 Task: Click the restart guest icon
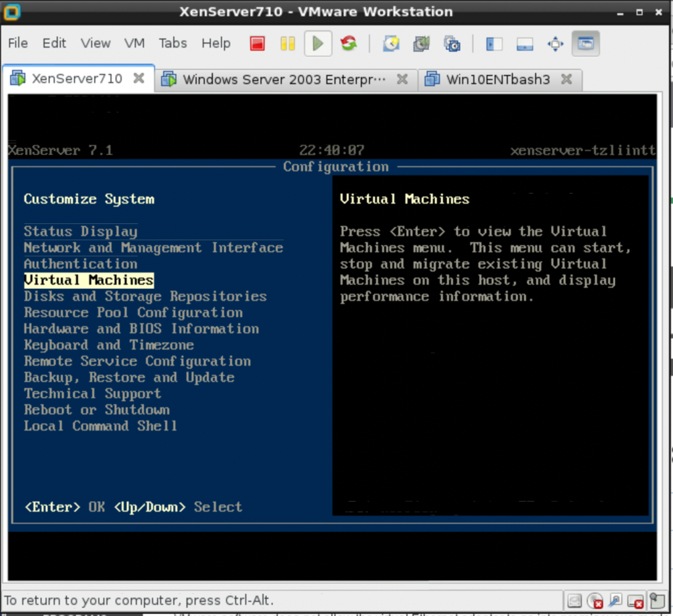tap(348, 43)
